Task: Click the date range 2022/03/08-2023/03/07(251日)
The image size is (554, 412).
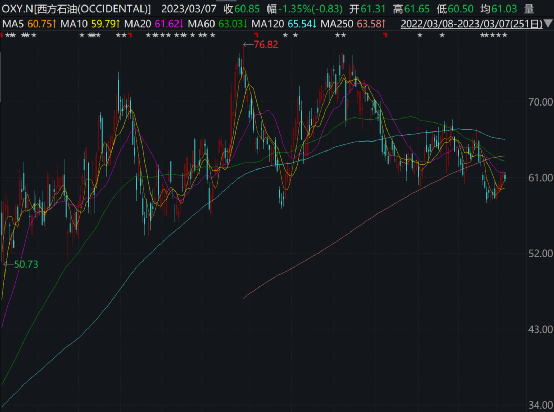Action: pos(472,24)
